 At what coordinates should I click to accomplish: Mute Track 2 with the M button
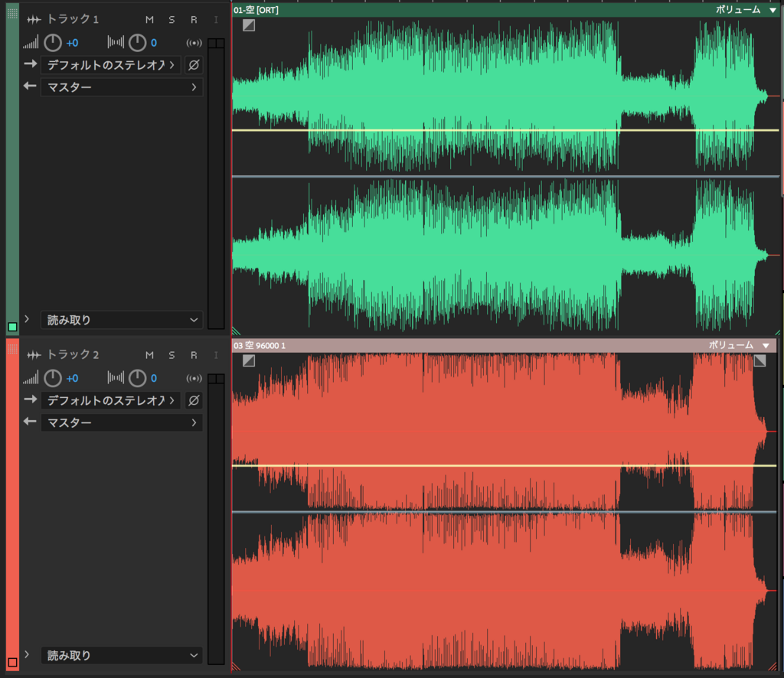(x=149, y=355)
